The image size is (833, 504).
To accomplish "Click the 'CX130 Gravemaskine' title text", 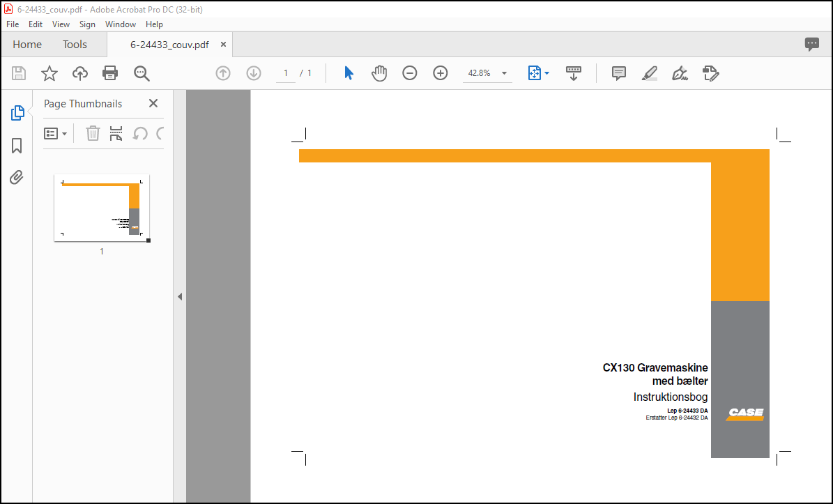I will [655, 367].
